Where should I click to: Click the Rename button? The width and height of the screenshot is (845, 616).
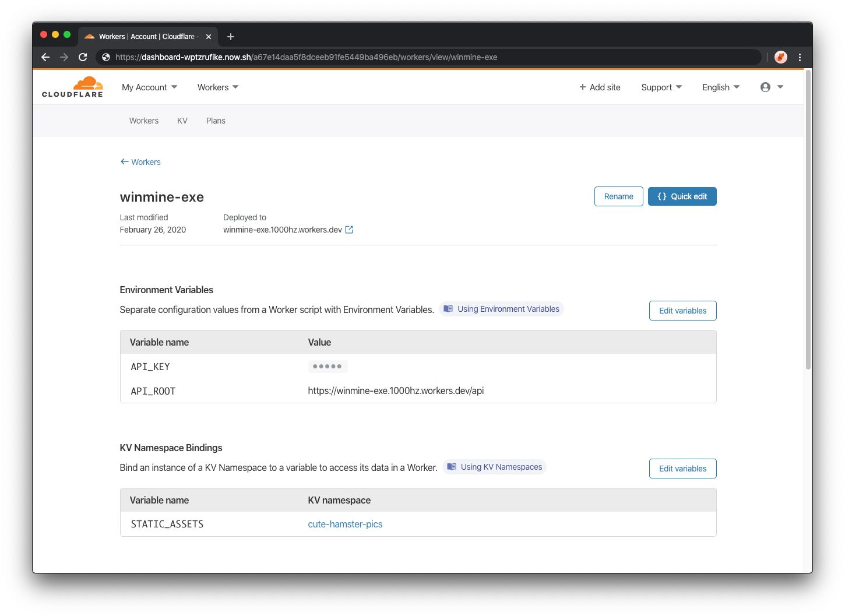[x=618, y=196]
